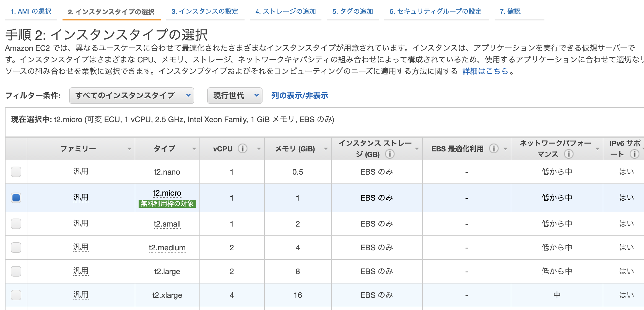This screenshot has height=310, width=644.
Task: Click the t2.large type name
Action: [167, 271]
